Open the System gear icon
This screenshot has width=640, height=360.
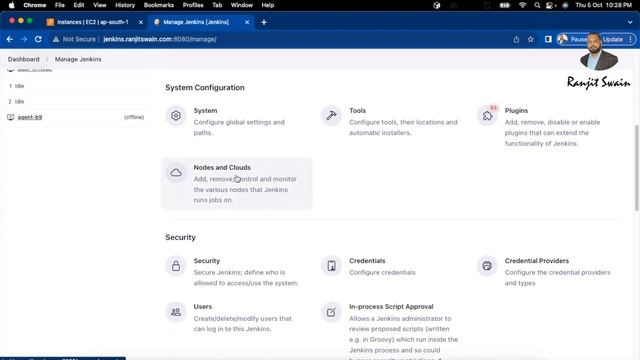pyautogui.click(x=176, y=116)
